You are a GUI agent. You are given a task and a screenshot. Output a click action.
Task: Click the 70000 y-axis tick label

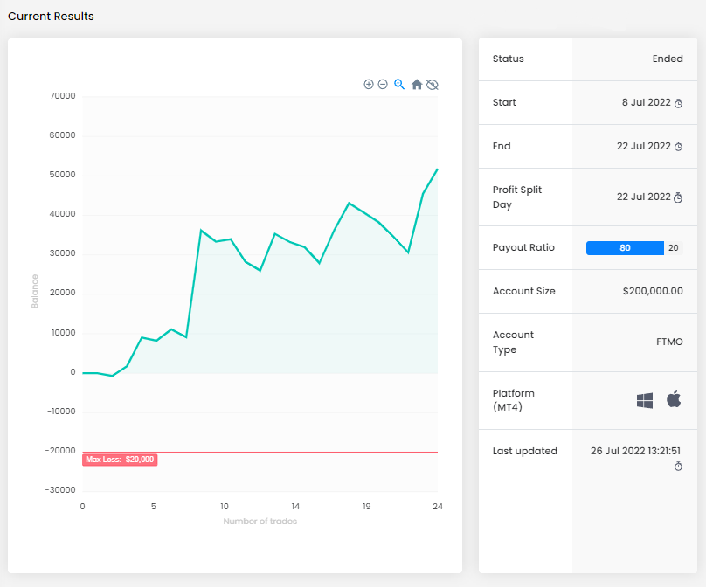[63, 96]
